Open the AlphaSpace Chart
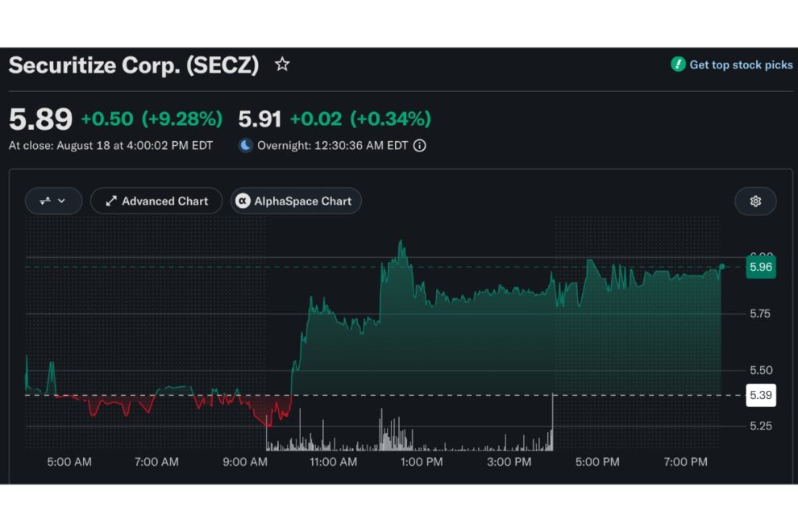Viewport: 798px width, 532px height. pos(296,201)
